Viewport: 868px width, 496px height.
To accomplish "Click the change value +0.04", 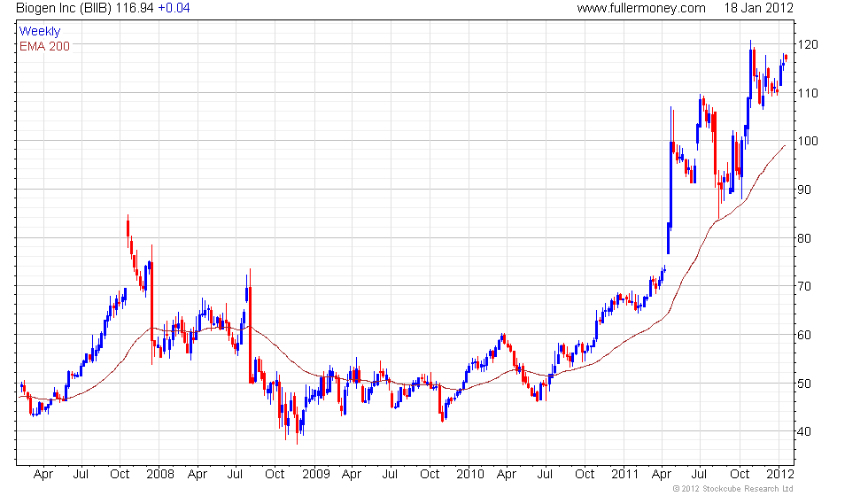I will (174, 8).
